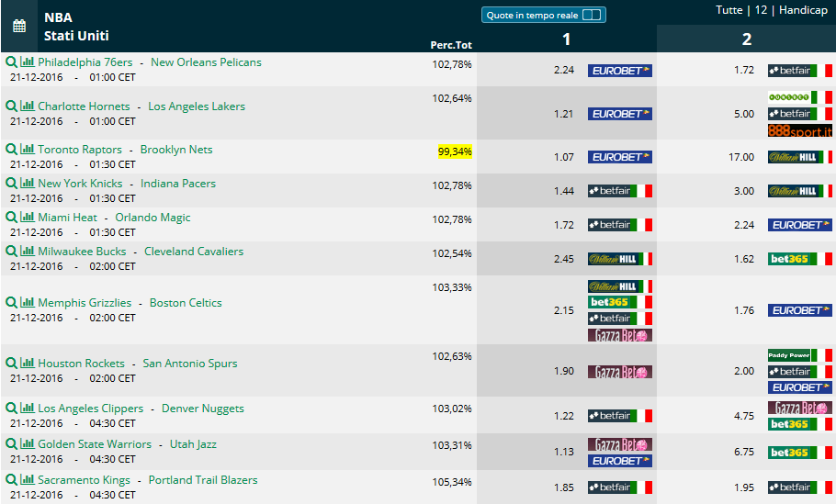This screenshot has height=504, width=836.
Task: Open magnifier for Philadelphia 76ers match
Action: click(11, 62)
